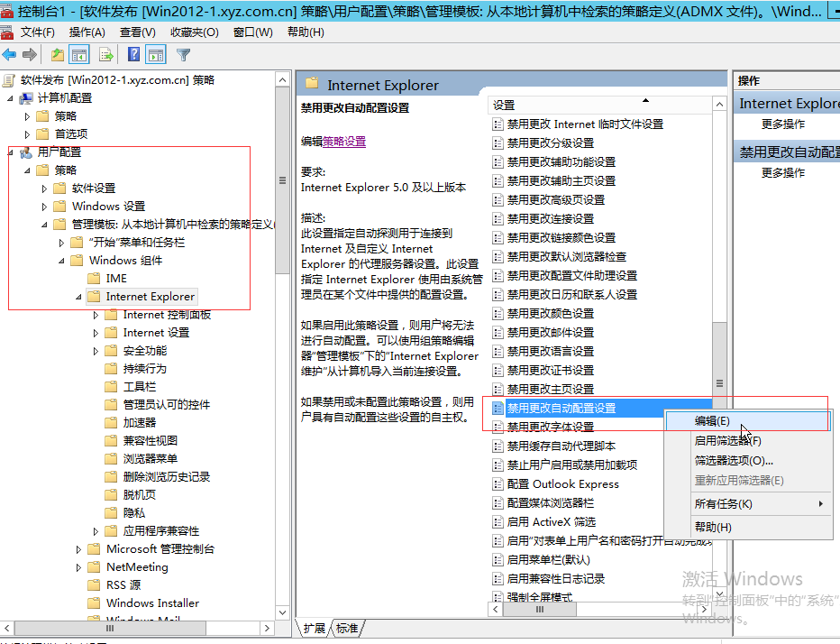Click the Filter funnel toolbar icon

[x=183, y=55]
